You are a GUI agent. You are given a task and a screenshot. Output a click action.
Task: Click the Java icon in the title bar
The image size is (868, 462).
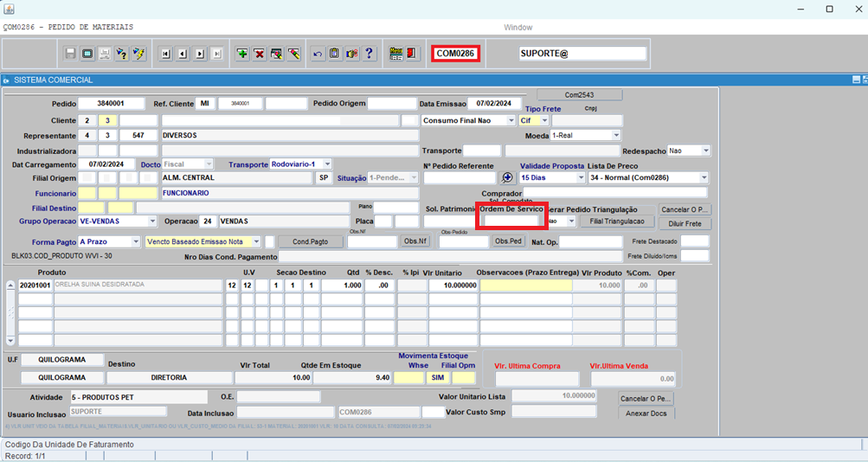[x=9, y=9]
